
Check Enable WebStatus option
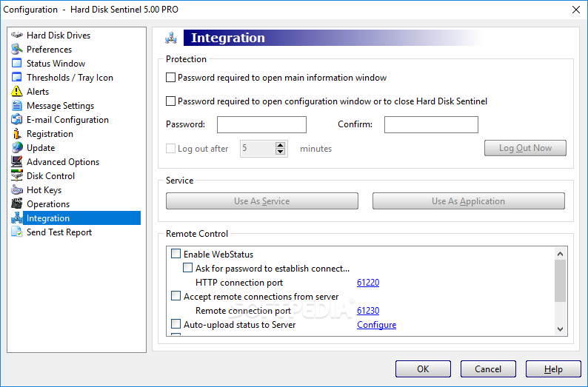[176, 254]
